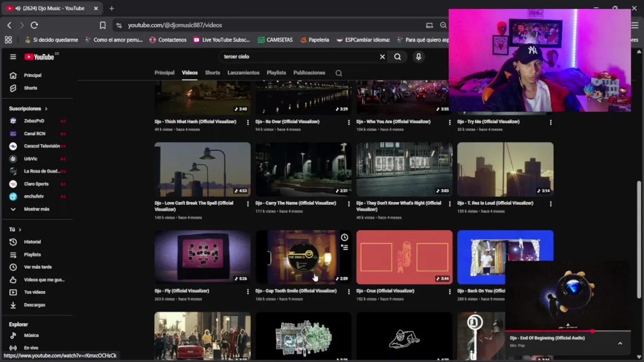Open the options menu for Carry The Name
The image size is (644, 362).
[349, 204]
